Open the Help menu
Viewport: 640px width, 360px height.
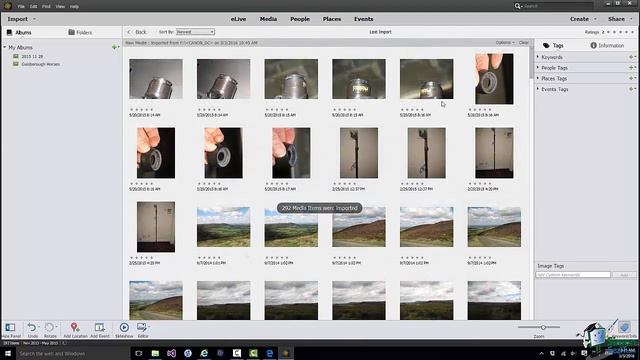point(74,7)
